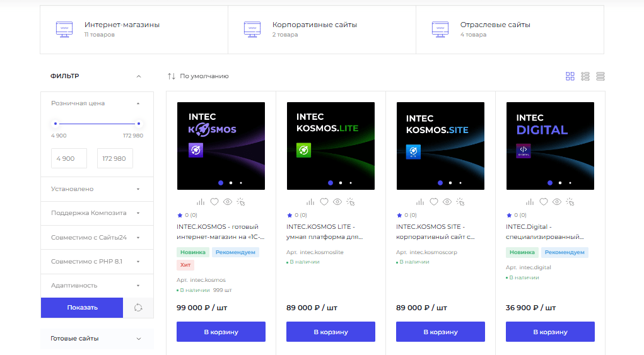Reset filter with the refresh icon
Screen dimensions: 644x355
[x=138, y=308]
